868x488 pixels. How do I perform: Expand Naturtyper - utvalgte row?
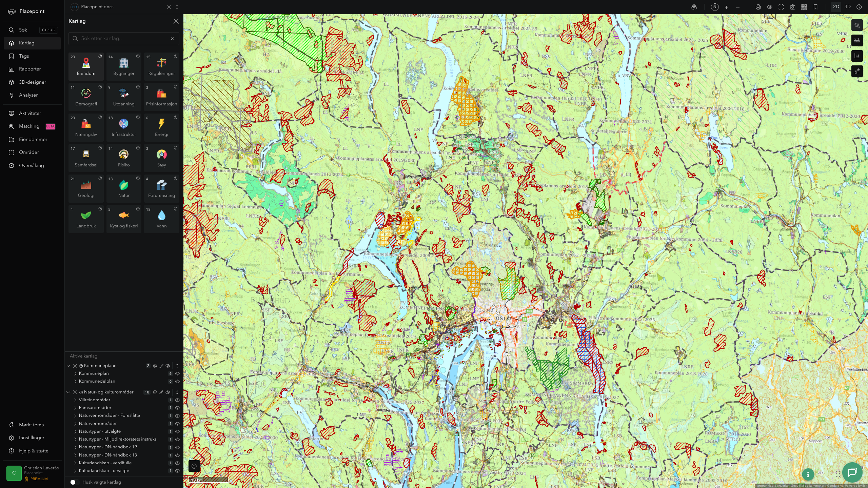[x=75, y=431]
